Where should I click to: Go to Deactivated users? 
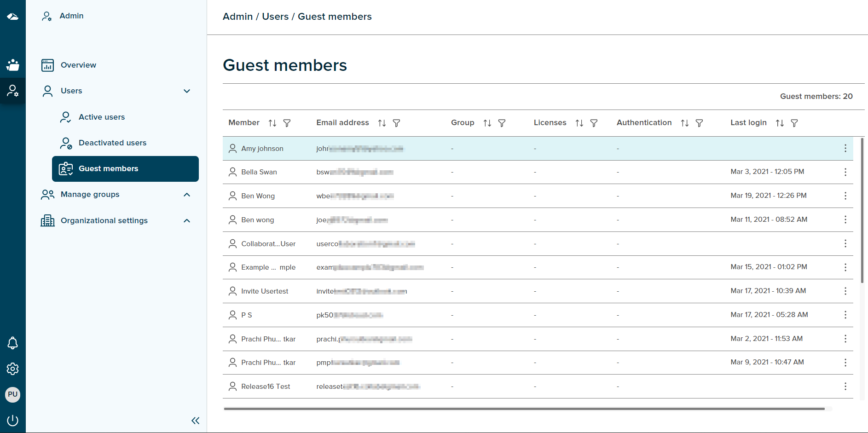[x=112, y=143]
